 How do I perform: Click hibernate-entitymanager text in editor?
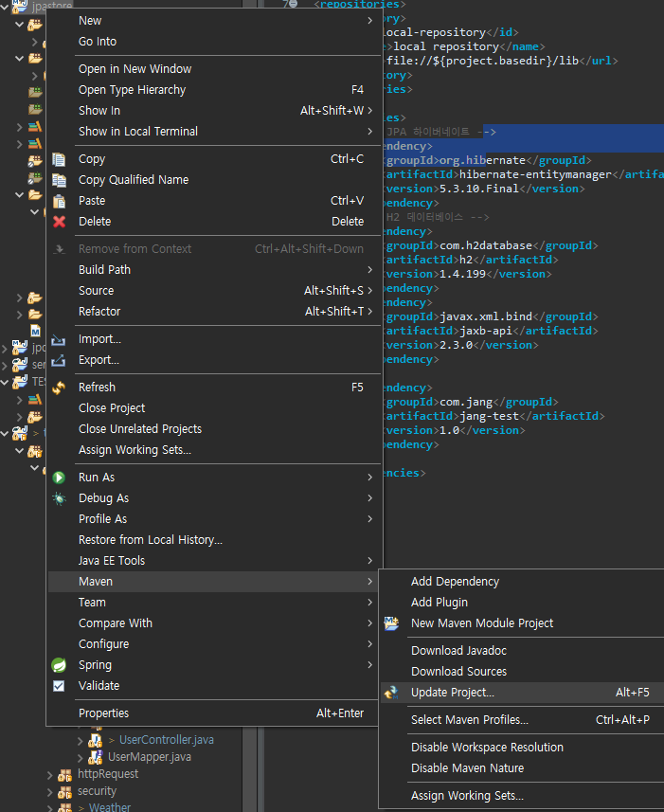tap(535, 174)
